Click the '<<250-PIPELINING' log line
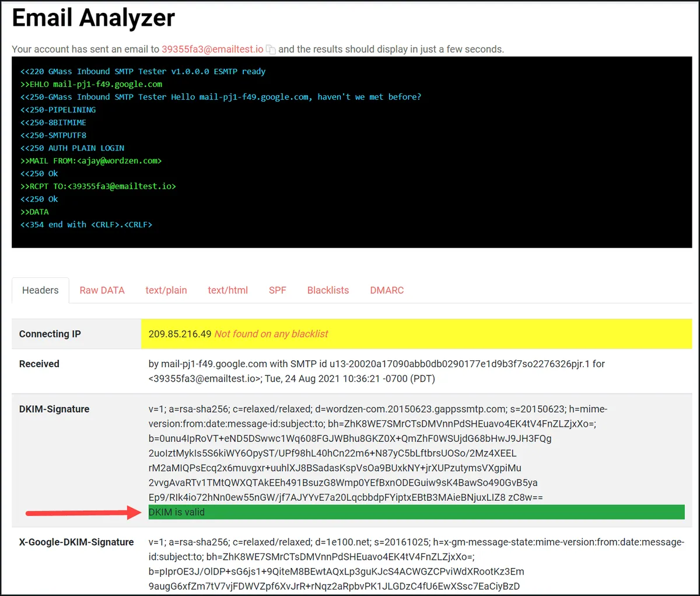Viewport: 700px width, 596px height. tap(58, 110)
